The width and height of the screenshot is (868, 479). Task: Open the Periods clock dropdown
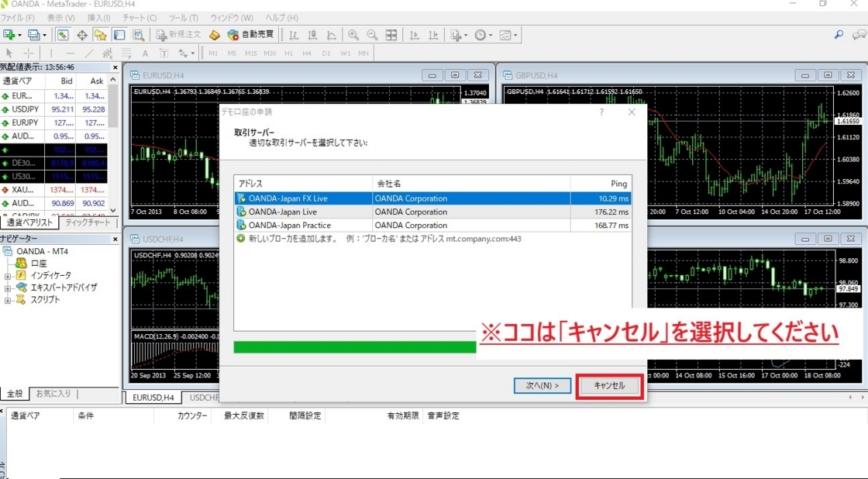[482, 35]
